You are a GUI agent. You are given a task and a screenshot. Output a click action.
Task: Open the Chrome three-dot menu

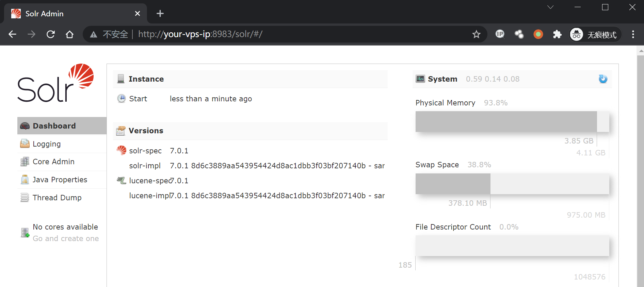click(633, 34)
